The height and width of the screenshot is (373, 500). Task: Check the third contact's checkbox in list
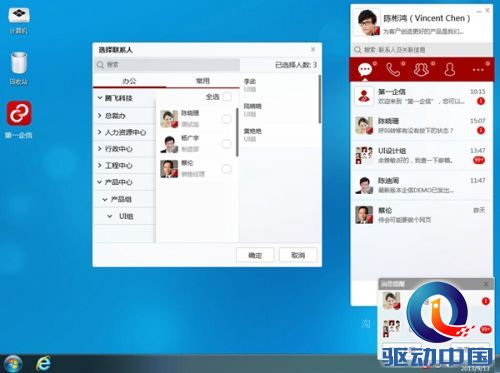[x=226, y=169]
